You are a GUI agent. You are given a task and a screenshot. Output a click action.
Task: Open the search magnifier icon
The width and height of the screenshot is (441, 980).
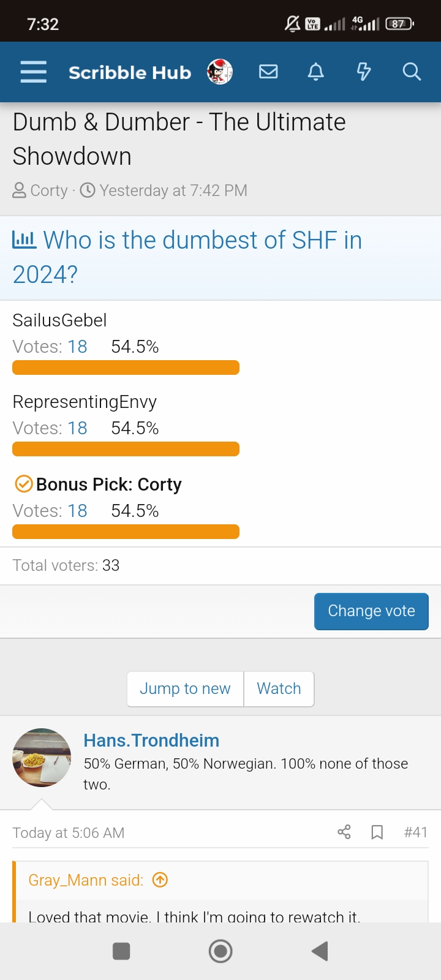pyautogui.click(x=412, y=72)
